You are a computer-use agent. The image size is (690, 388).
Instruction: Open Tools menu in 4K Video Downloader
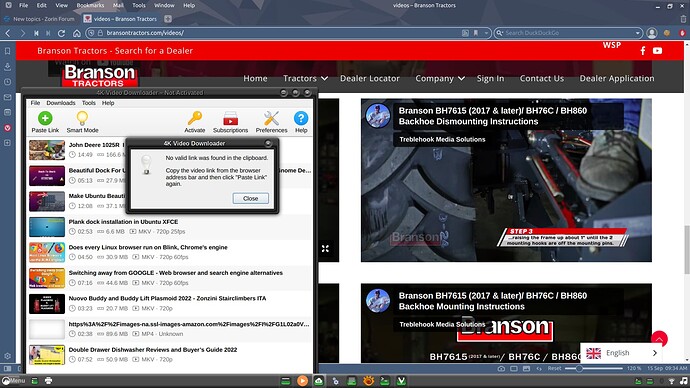[88, 103]
